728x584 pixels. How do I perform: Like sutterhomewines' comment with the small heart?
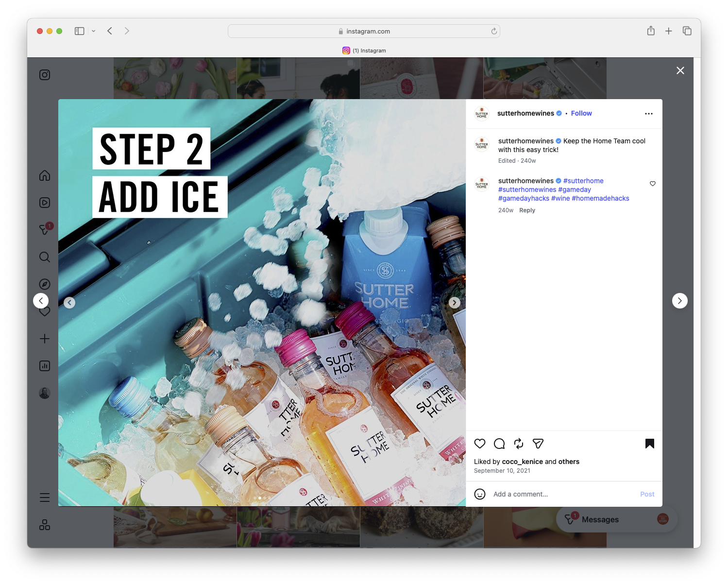pyautogui.click(x=652, y=184)
